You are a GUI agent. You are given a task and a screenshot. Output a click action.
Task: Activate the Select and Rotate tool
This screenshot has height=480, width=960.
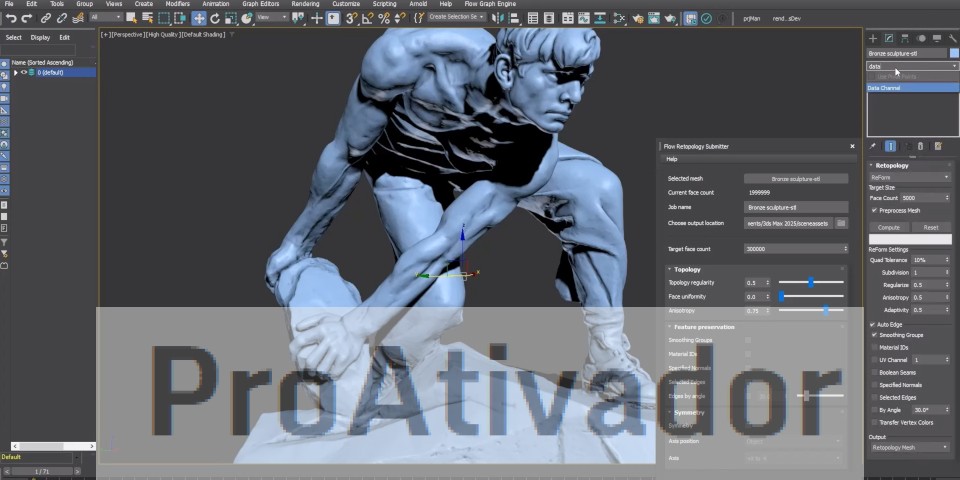(x=215, y=18)
